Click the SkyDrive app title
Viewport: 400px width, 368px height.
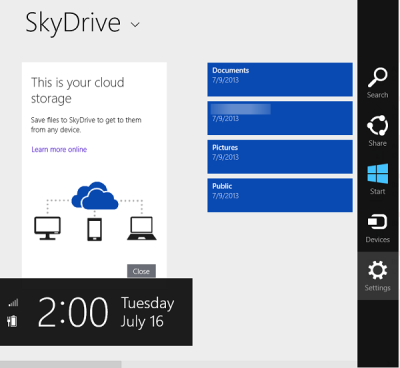73,23
